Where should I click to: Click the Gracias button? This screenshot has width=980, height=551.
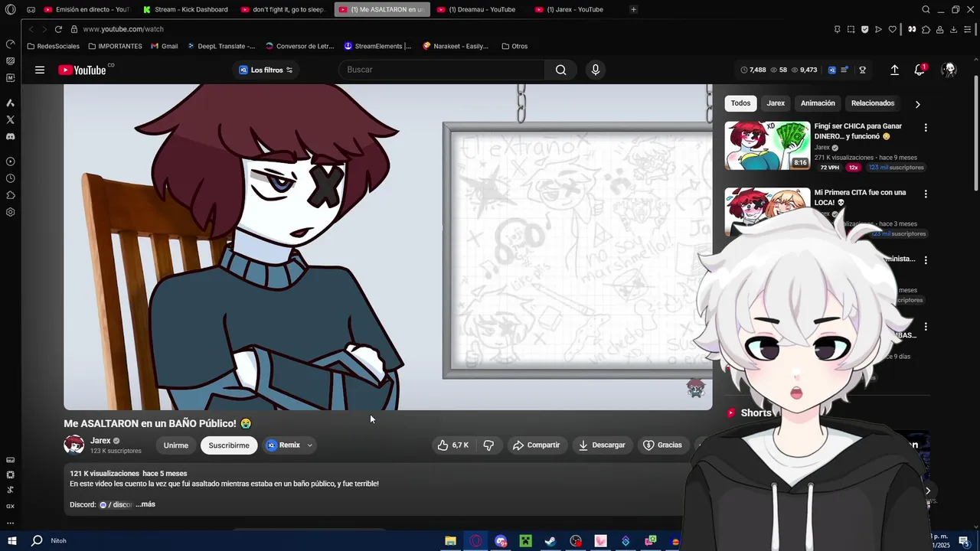point(662,445)
